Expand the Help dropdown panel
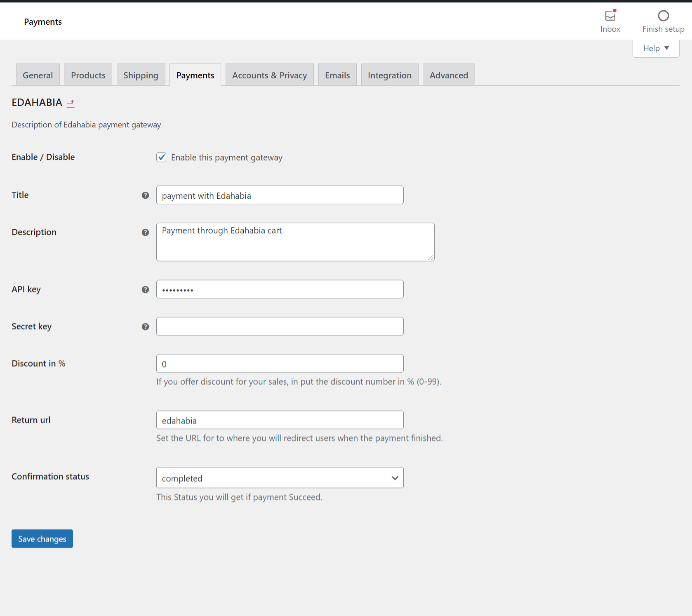 (656, 48)
